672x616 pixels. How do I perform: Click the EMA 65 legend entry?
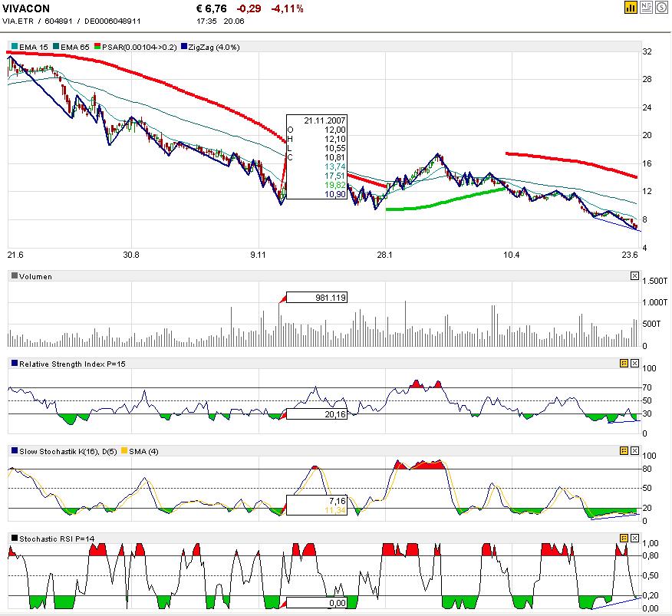73,48
